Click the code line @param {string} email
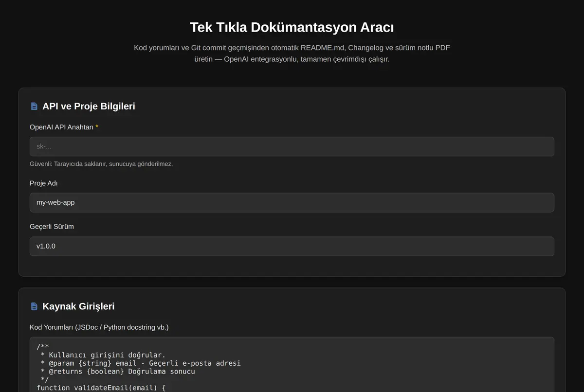This screenshot has height=392, width=584. point(141,363)
